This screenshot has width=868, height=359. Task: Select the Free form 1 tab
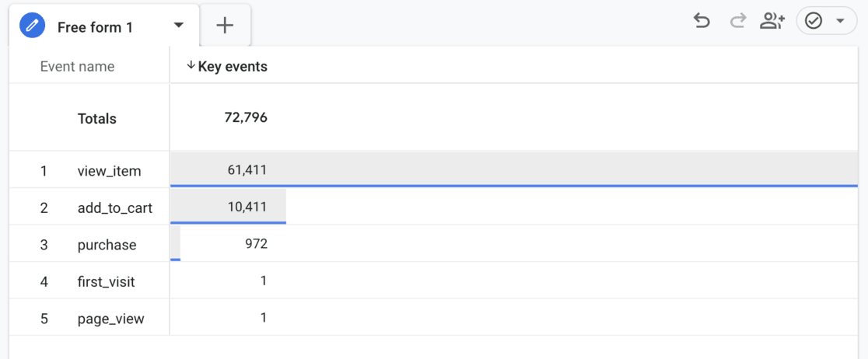tap(95, 27)
